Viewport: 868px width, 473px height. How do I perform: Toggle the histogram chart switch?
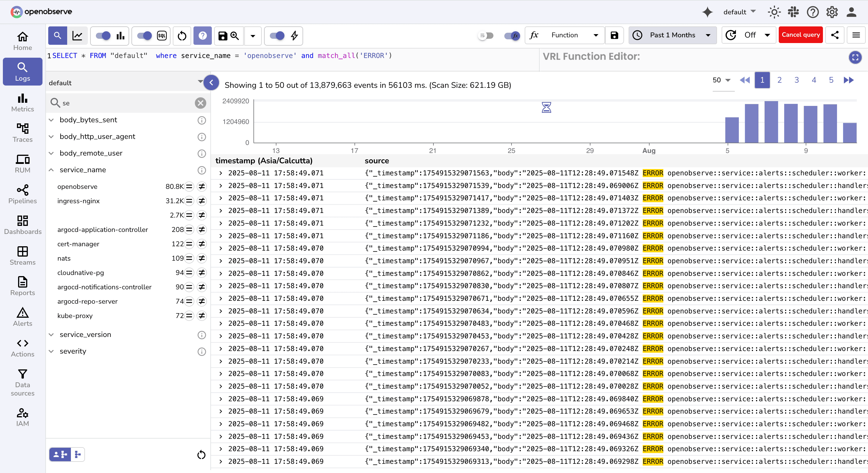click(103, 36)
